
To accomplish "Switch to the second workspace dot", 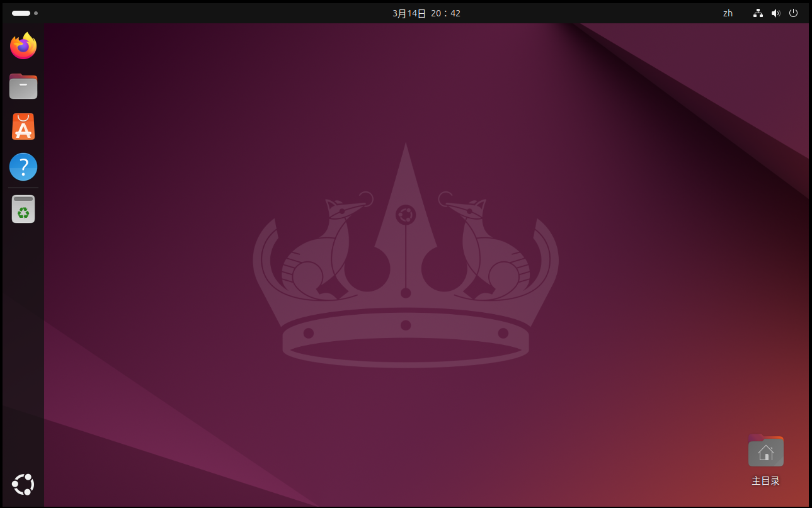I will [x=36, y=13].
